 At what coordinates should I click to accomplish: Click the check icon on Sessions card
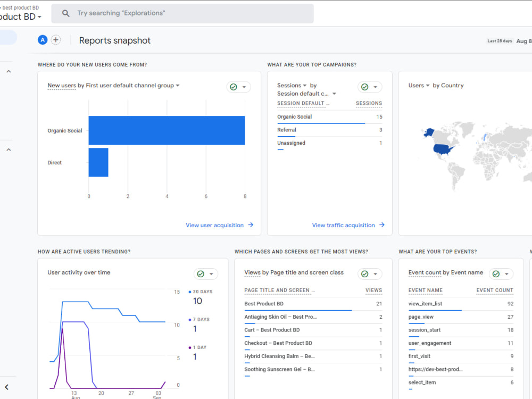tap(365, 87)
